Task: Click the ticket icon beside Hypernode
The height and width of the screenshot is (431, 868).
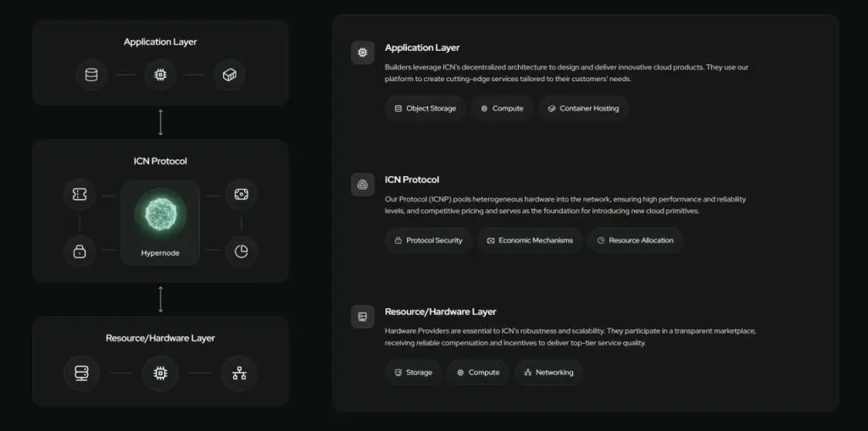Action: (x=80, y=194)
